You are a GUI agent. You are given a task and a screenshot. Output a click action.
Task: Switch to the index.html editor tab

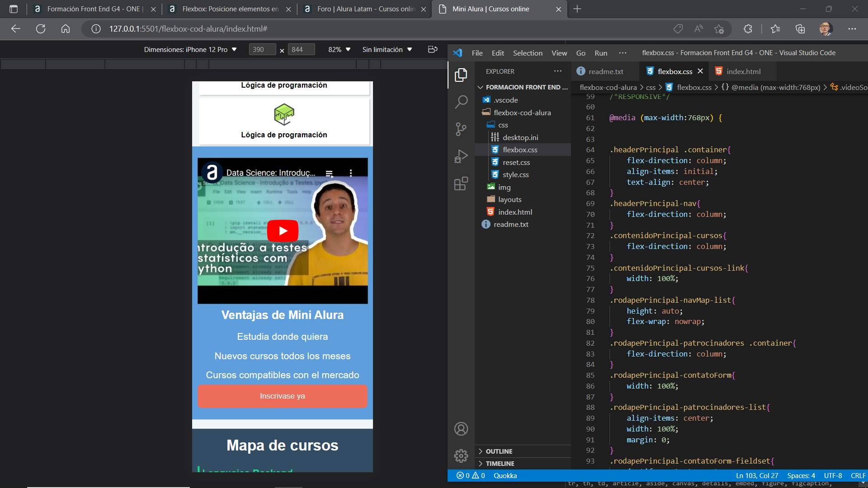coord(743,71)
